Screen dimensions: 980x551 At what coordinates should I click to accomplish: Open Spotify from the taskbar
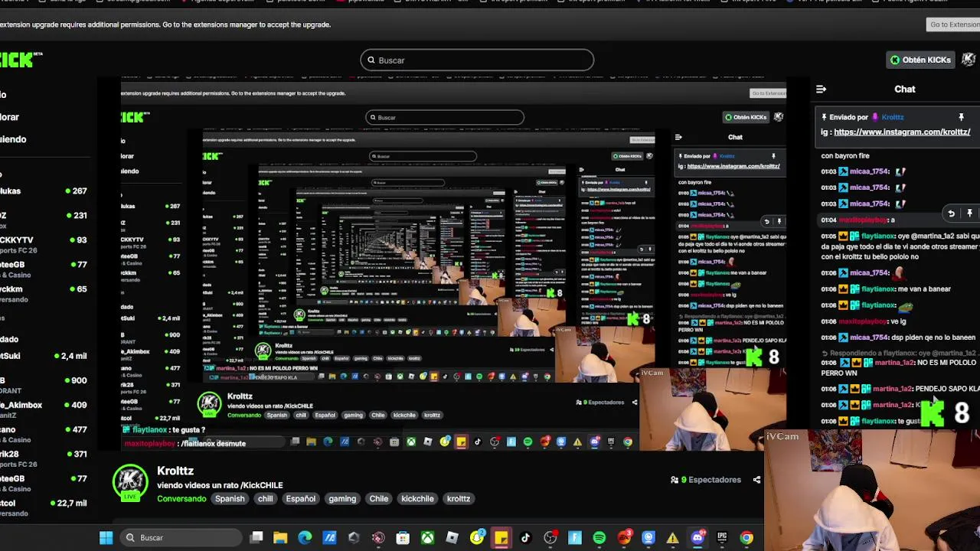coord(599,538)
